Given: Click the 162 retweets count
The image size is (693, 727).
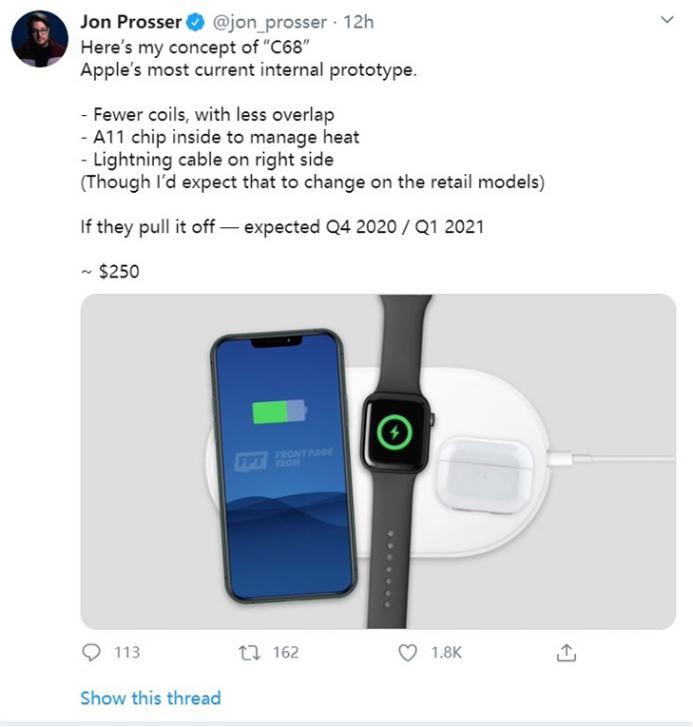Looking at the screenshot, I should click(x=285, y=653).
